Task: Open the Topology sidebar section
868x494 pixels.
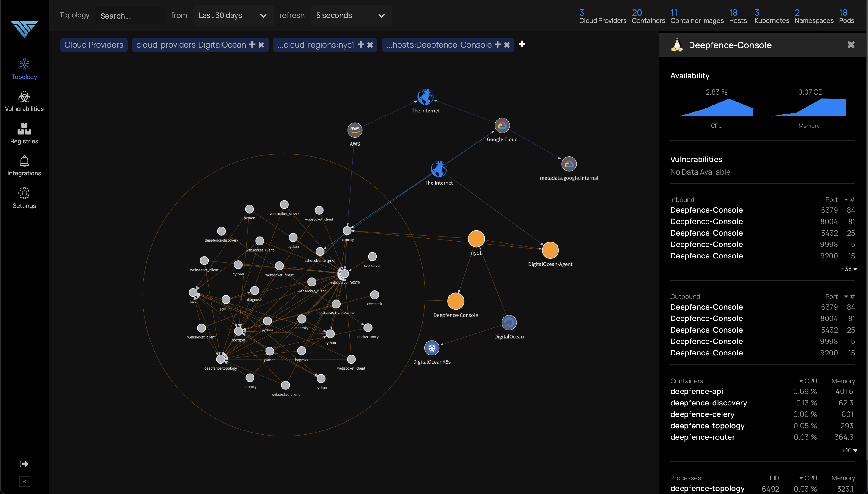Action: [24, 69]
